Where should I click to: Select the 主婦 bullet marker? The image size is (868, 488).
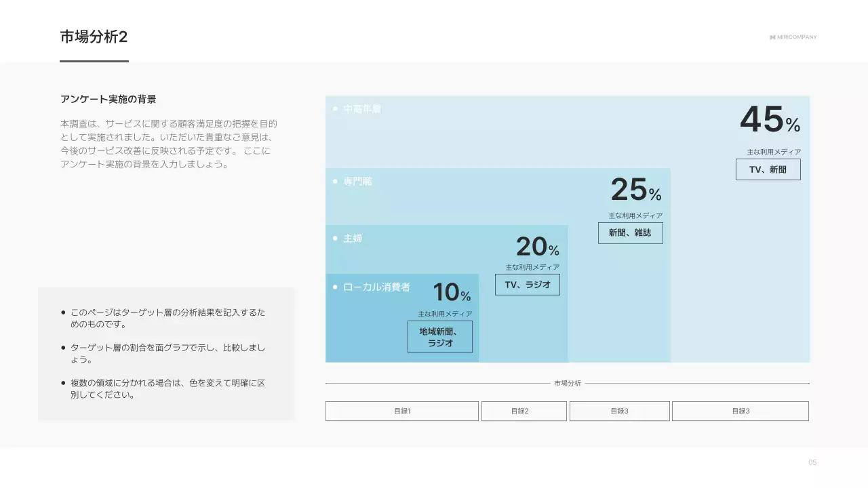(x=335, y=238)
